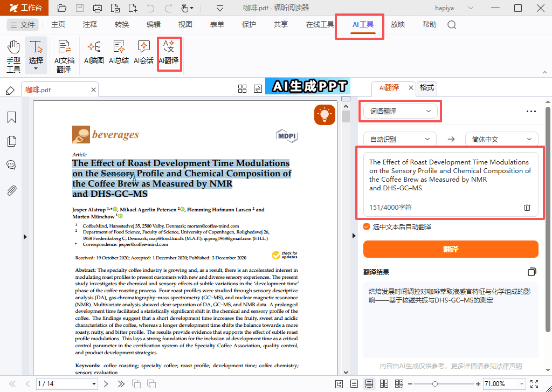Click the orange lightbulb AI assistant icon
Image resolution: width=552 pixels, height=392 pixels.
click(x=324, y=115)
